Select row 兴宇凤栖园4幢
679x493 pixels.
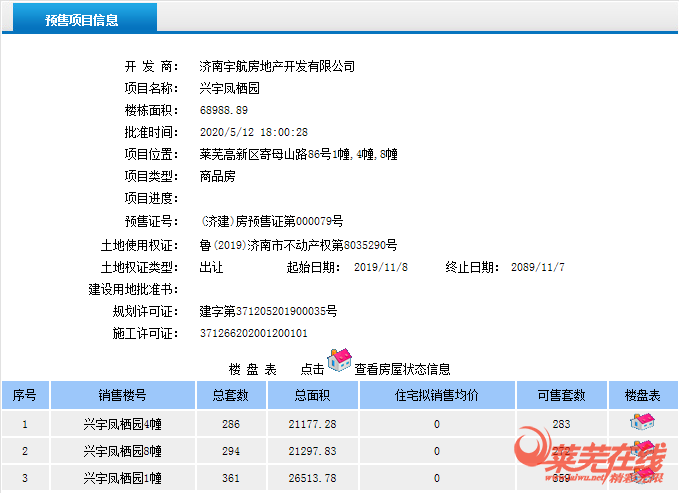point(340,424)
